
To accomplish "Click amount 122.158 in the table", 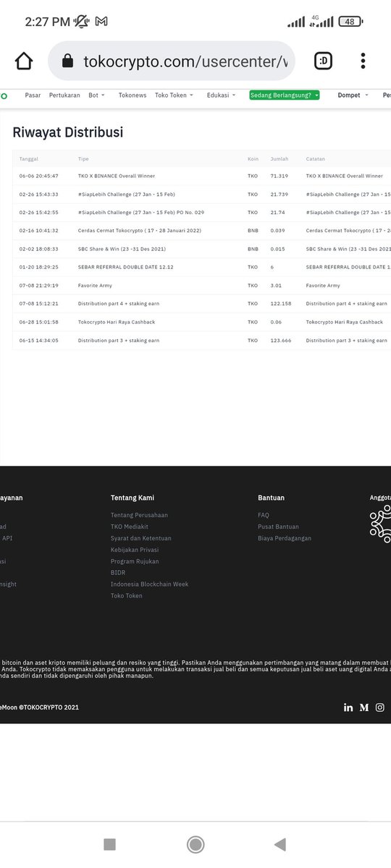I will point(281,304).
